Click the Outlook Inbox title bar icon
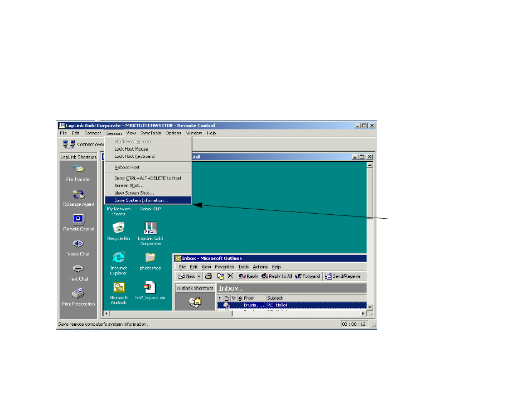This screenshot has width=532, height=414. 178,258
